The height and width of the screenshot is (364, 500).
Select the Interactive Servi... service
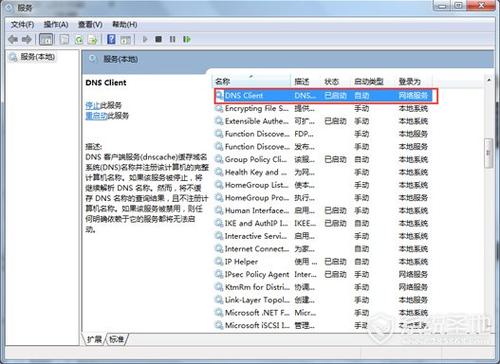(x=323, y=236)
